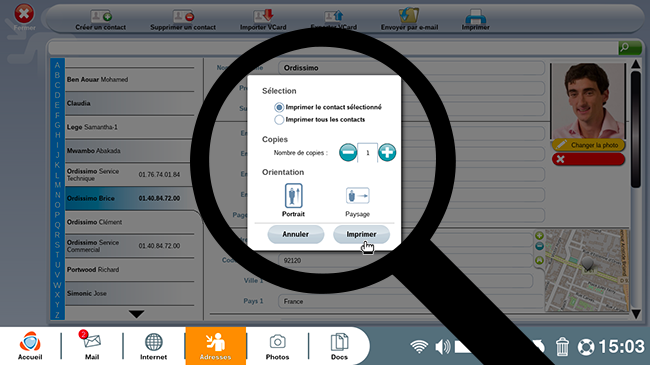Click Supprimer un contact toolbar icon
The image size is (650, 365).
click(183, 16)
